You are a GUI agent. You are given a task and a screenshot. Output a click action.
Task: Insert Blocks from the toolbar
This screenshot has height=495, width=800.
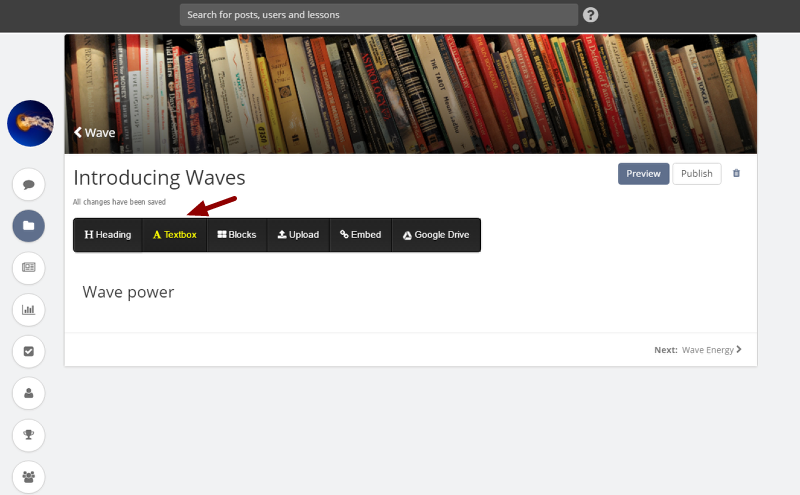coord(237,235)
